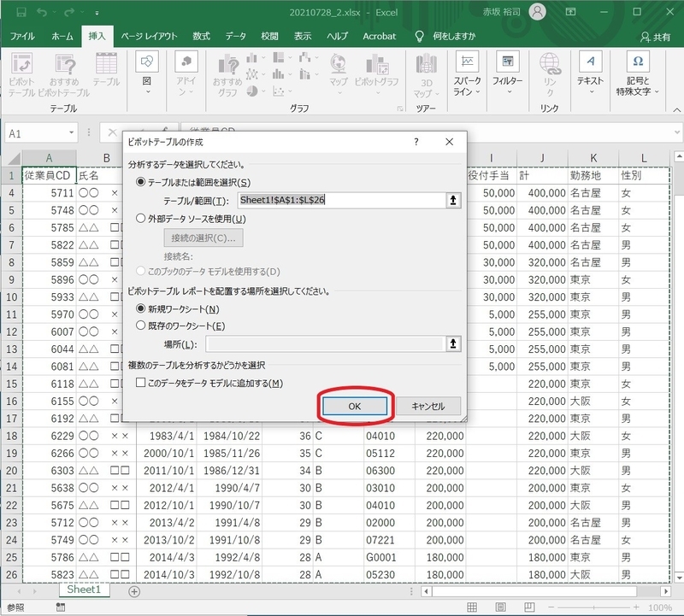Viewport: 684px width, 616px height.
Task: Check 'このデータをデータ モデルに追加する' checkbox
Action: pyautogui.click(x=140, y=383)
